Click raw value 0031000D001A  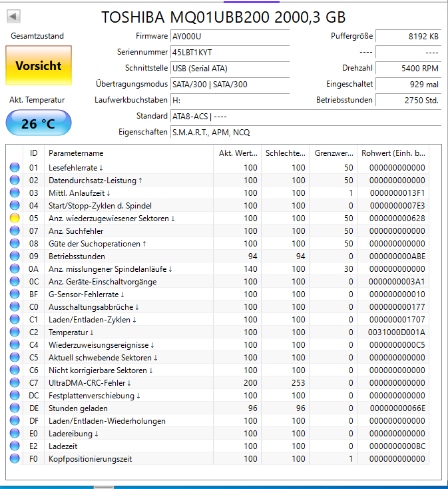[x=396, y=332]
